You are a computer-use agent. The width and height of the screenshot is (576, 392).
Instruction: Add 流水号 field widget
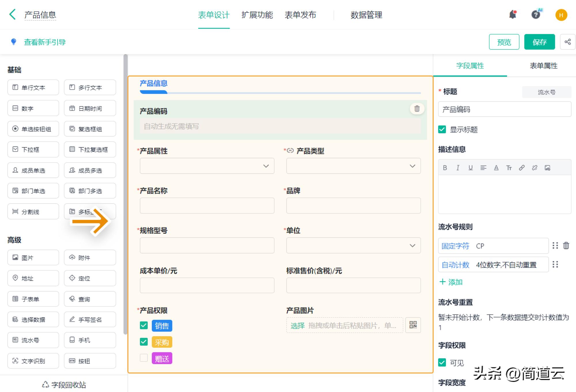[x=33, y=340]
